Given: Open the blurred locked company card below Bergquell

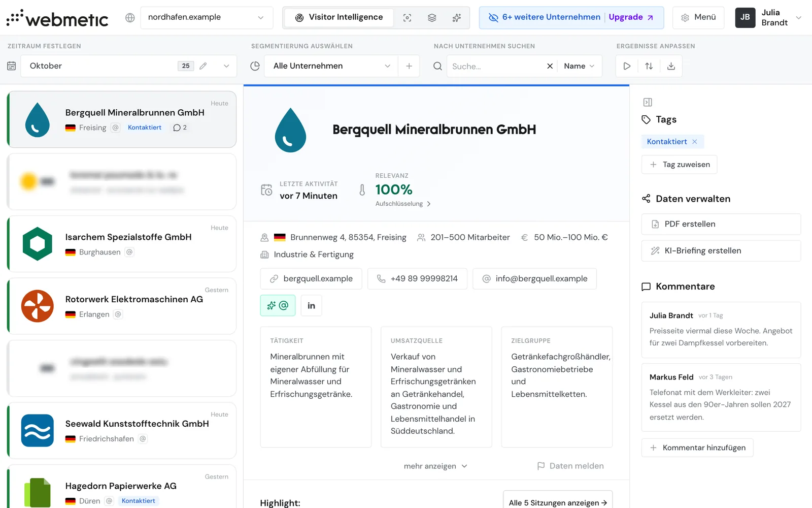Looking at the screenshot, I should tap(122, 181).
